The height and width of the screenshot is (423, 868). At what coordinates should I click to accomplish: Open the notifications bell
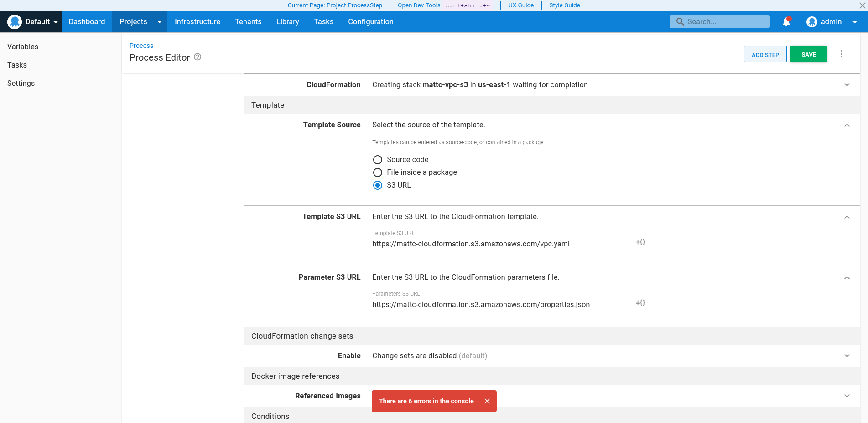coord(786,21)
